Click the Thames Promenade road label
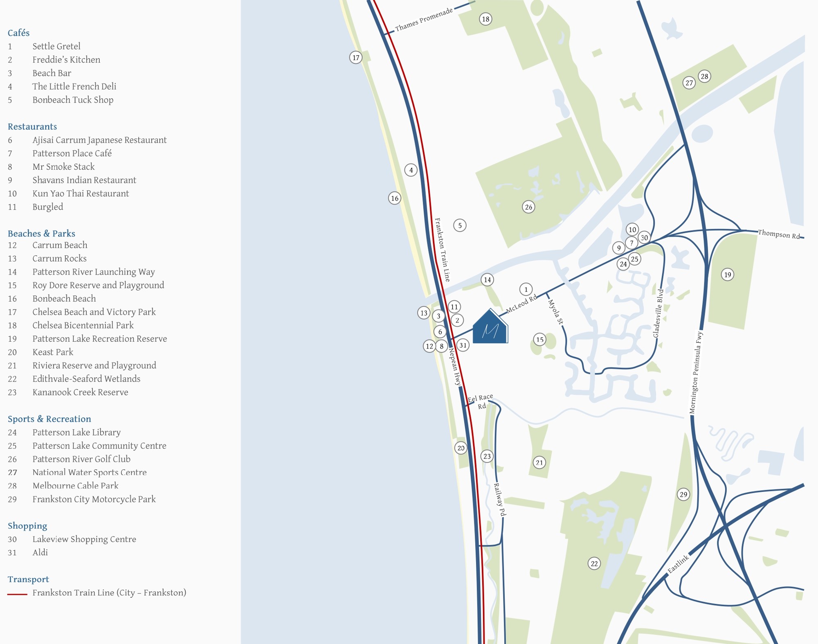The image size is (818, 644). click(x=423, y=20)
